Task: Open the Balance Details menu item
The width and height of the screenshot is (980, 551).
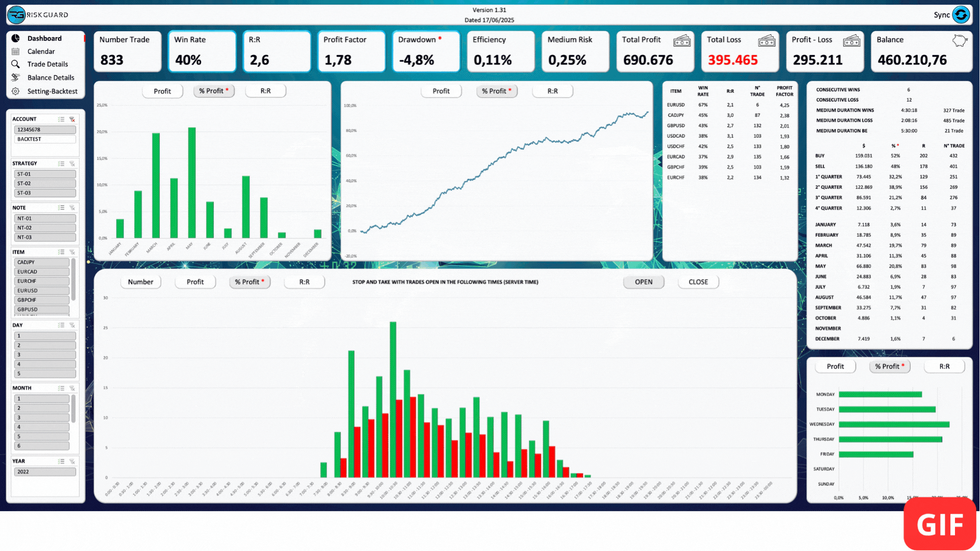Action: tap(51, 78)
